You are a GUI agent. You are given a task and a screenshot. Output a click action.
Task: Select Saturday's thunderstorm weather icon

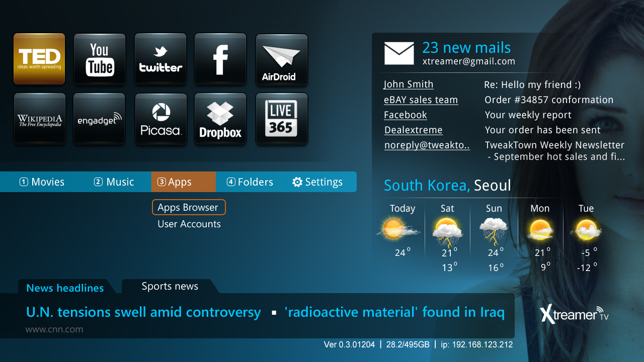coord(448,231)
